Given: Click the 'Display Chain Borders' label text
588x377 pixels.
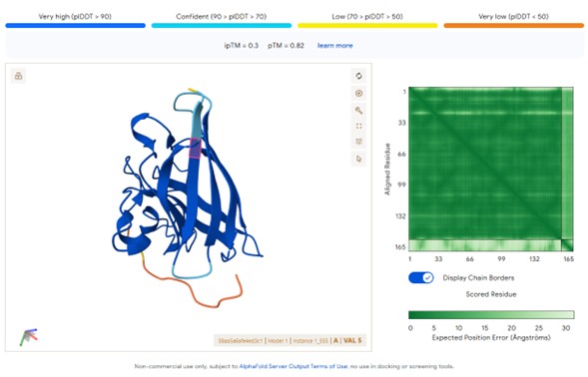Looking at the screenshot, I should 478,277.
